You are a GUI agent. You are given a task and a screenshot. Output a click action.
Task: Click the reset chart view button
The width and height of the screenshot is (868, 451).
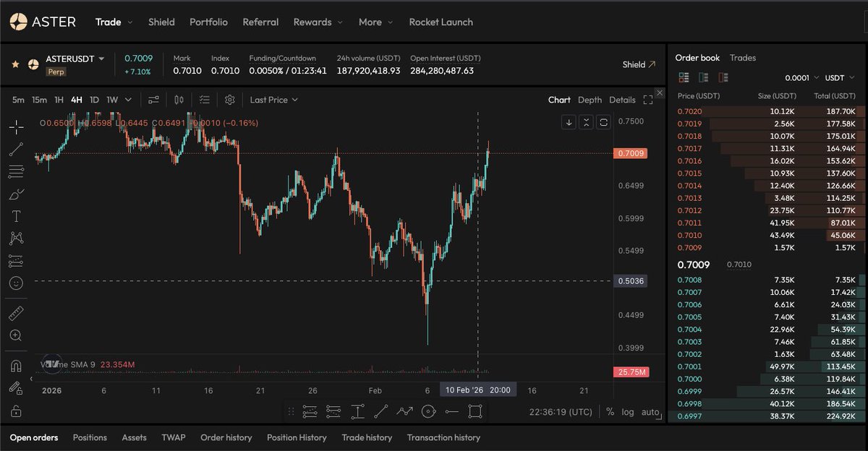point(604,122)
